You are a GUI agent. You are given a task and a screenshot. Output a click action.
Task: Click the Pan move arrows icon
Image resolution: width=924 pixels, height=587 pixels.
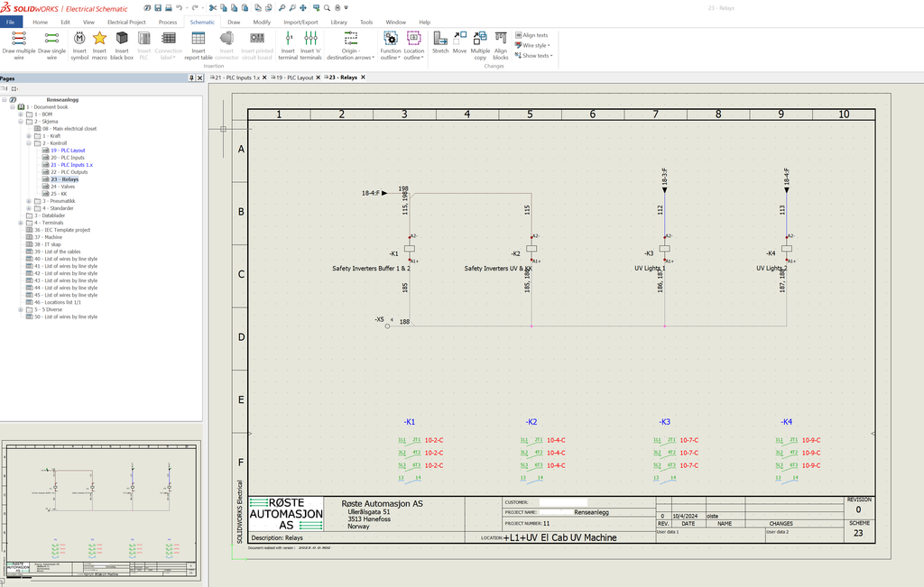pyautogui.click(x=303, y=7)
